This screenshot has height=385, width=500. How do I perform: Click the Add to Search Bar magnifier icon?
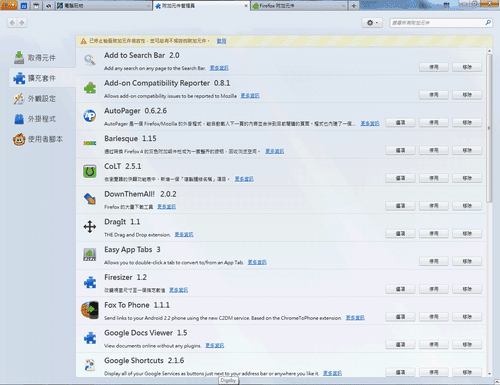(x=90, y=60)
